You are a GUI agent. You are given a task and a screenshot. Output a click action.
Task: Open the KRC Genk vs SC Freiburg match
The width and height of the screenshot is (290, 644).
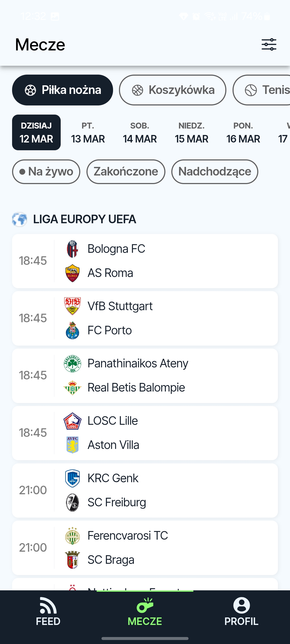[145, 491]
